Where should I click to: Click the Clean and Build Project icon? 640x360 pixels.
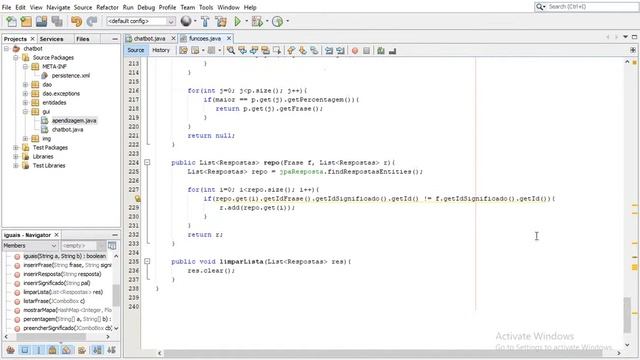pos(221,21)
